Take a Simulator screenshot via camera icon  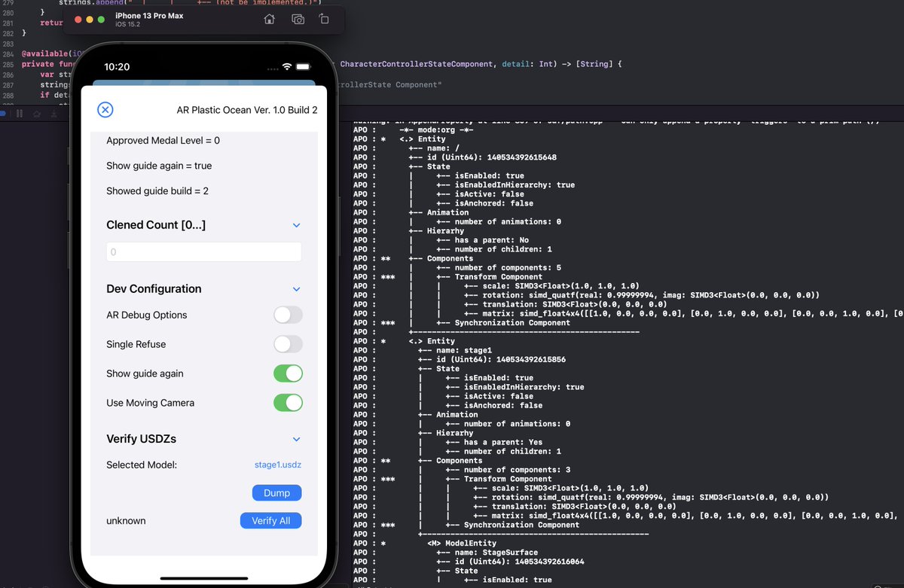tap(298, 20)
